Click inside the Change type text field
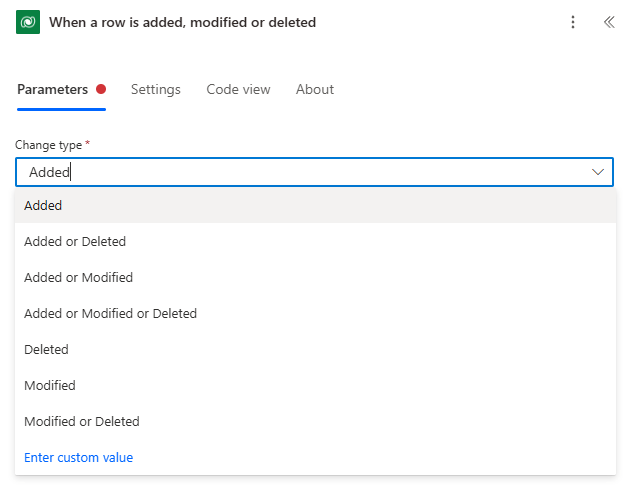The width and height of the screenshot is (628, 498). [x=300, y=172]
